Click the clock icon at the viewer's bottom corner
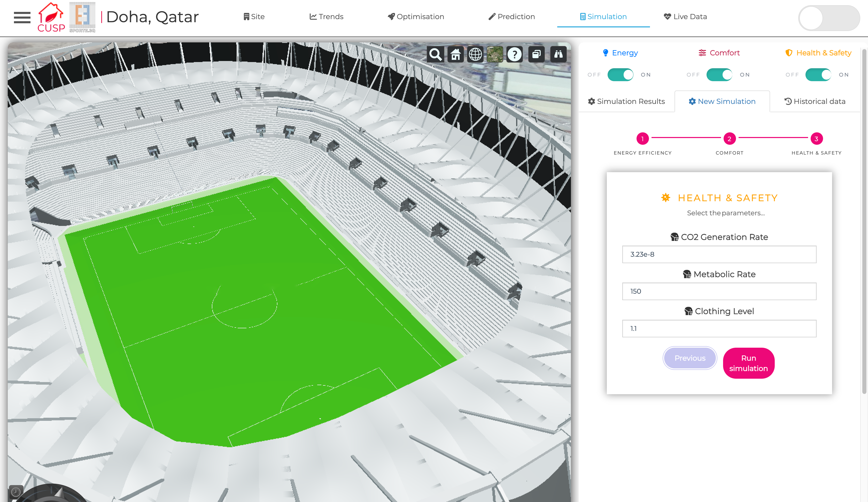Viewport: 868px width, 502px height. click(x=16, y=492)
